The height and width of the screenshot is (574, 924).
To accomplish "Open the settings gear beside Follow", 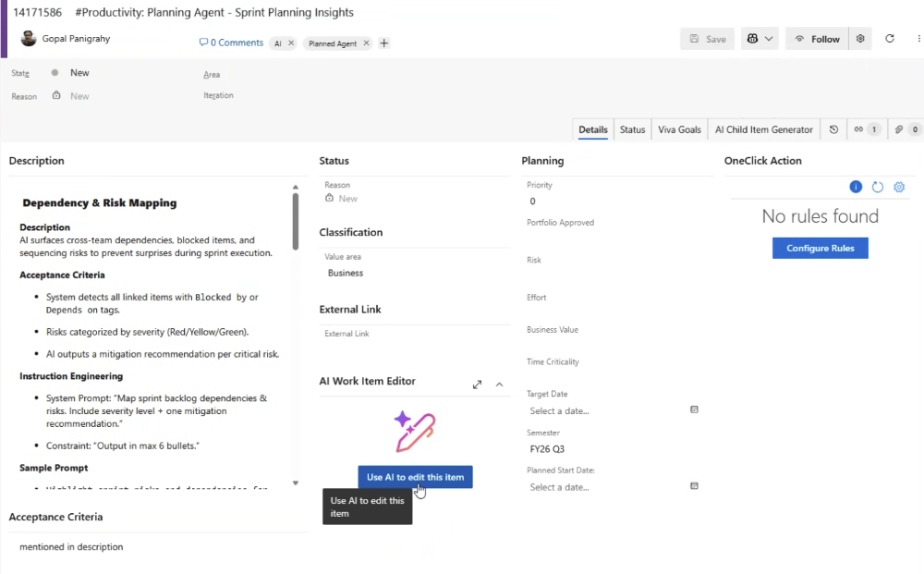I will click(x=859, y=38).
